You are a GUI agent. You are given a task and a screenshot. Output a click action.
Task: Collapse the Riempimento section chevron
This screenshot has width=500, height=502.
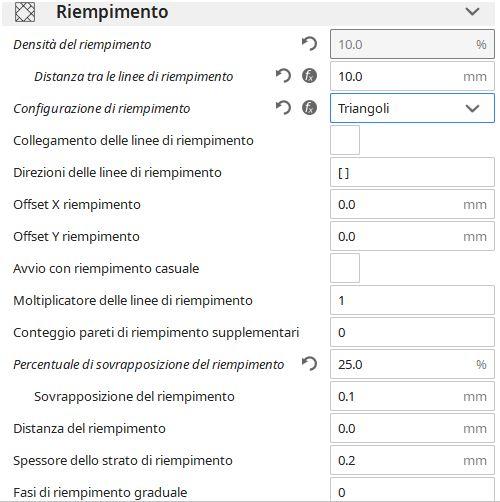pos(472,12)
